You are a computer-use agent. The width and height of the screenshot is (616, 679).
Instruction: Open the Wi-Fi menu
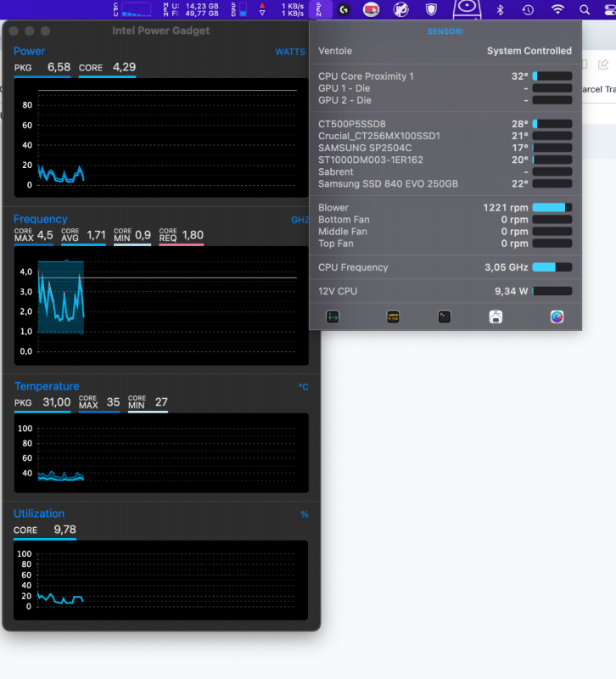pyautogui.click(x=557, y=9)
